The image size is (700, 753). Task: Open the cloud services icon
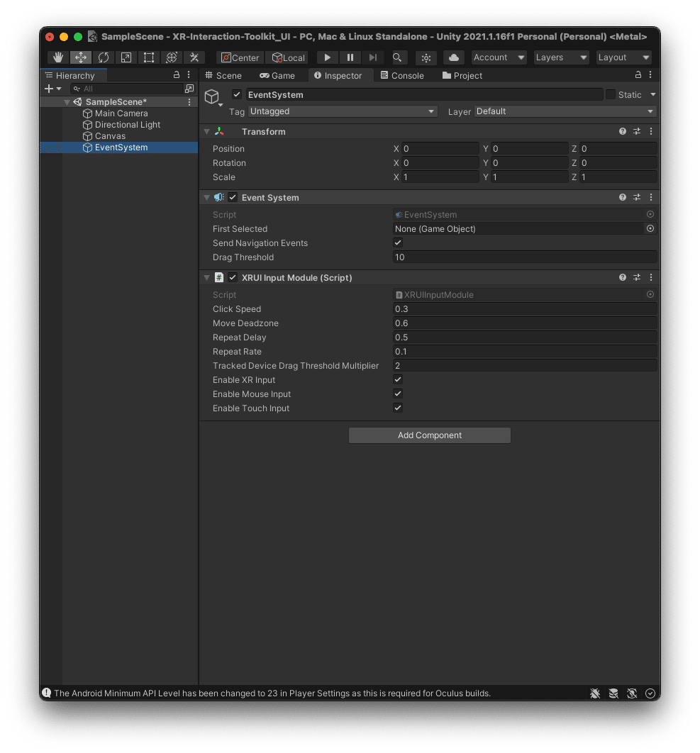[453, 57]
